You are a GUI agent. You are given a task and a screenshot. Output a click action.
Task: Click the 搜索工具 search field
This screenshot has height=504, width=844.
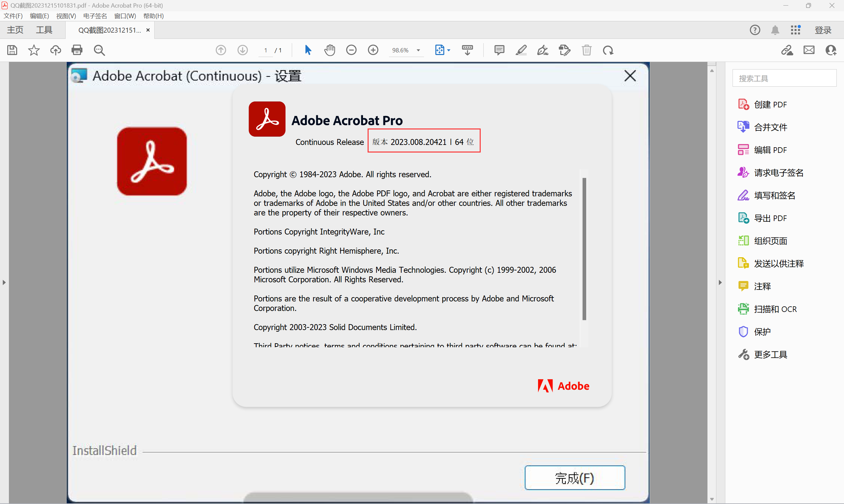pyautogui.click(x=784, y=78)
